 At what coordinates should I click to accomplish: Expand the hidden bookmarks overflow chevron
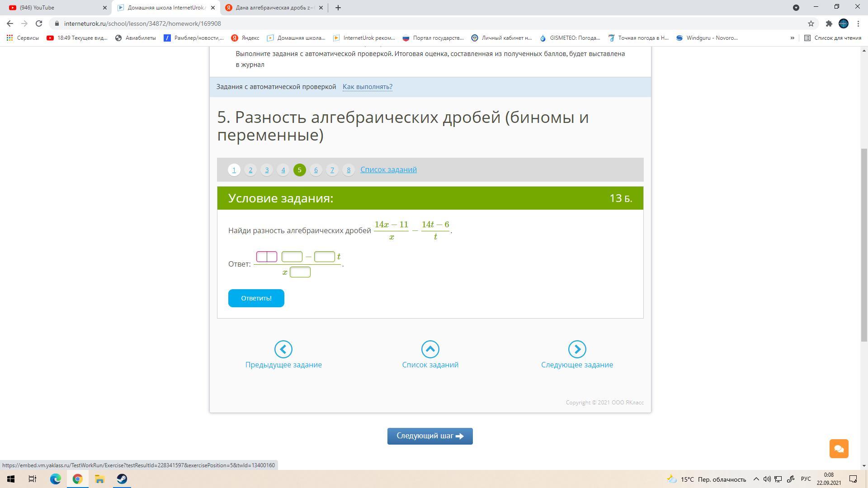pyautogui.click(x=792, y=38)
